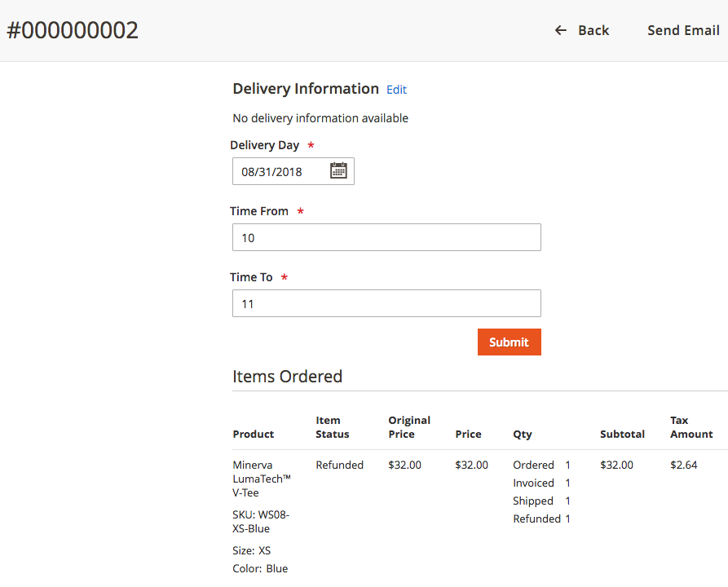Click the Price column header
The image size is (728, 587).
click(468, 435)
